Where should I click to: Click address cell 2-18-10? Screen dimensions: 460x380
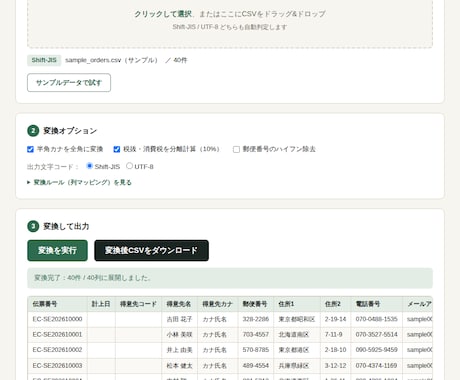coord(335,350)
